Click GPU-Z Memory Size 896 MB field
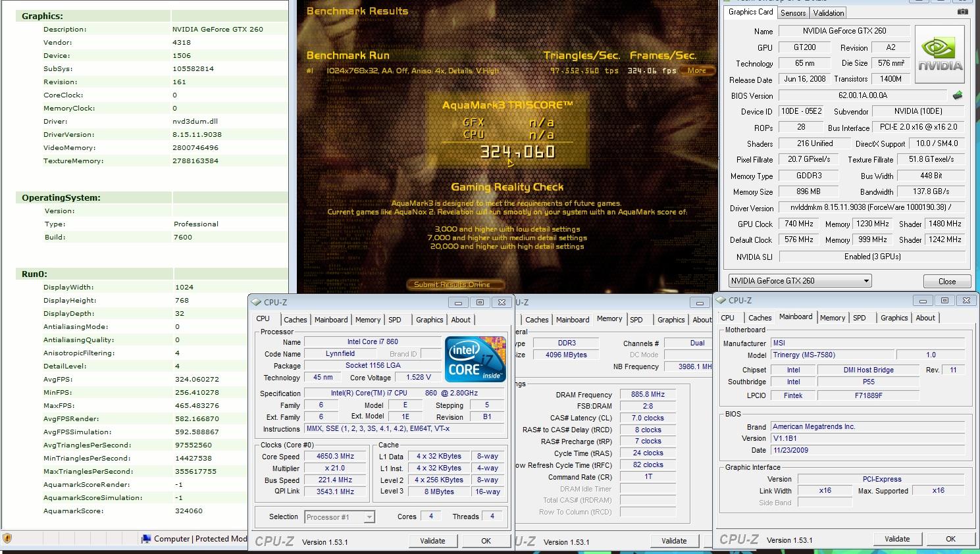980x554 pixels. click(808, 192)
